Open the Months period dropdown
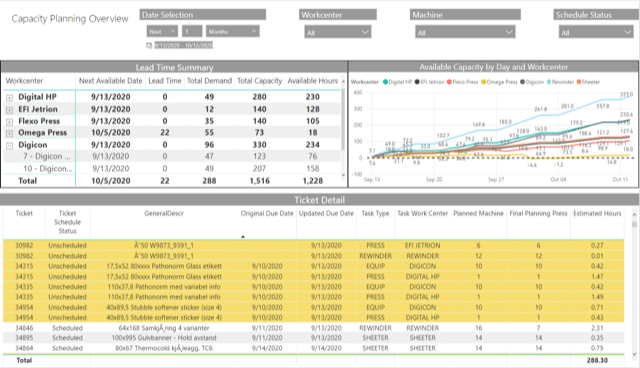640x368 pixels. pos(232,31)
